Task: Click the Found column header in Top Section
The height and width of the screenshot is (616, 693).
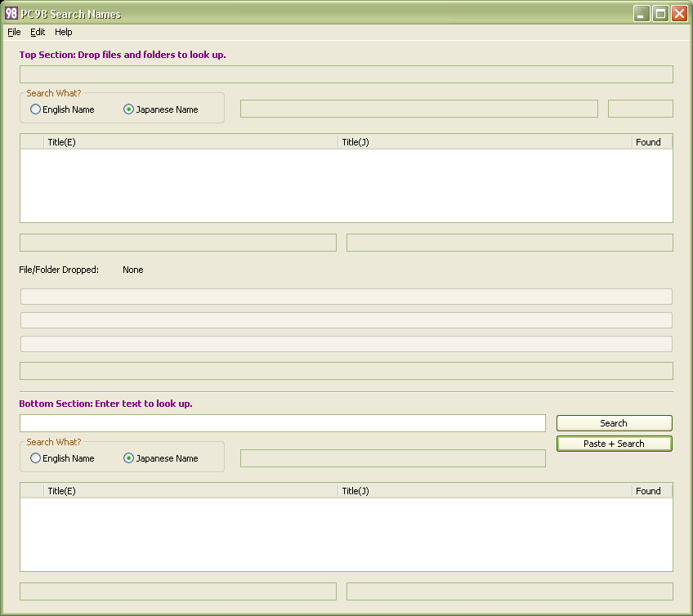Action: pyautogui.click(x=651, y=142)
